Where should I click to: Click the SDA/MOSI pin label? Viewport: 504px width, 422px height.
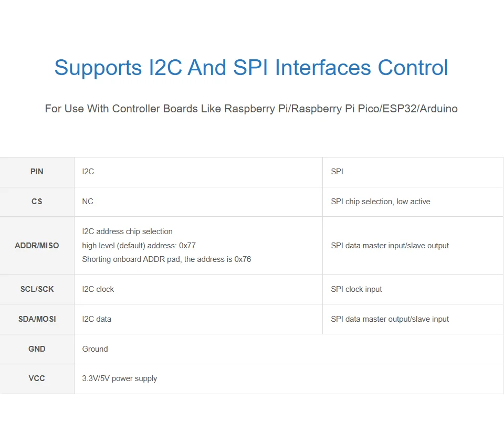[37, 319]
